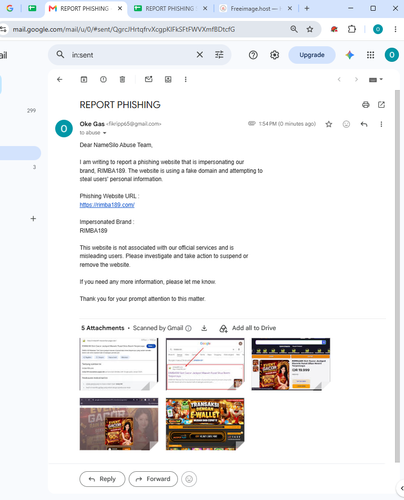The height and width of the screenshot is (500, 404).
Task: Show attachment scan info icon
Action: pyautogui.click(x=188, y=328)
